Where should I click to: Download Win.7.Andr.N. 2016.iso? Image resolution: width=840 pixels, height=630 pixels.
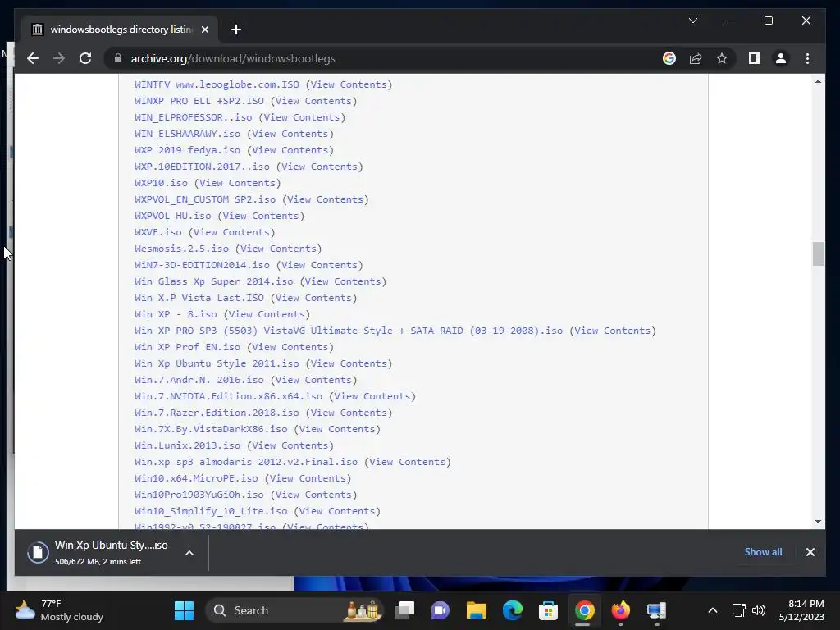click(x=199, y=380)
